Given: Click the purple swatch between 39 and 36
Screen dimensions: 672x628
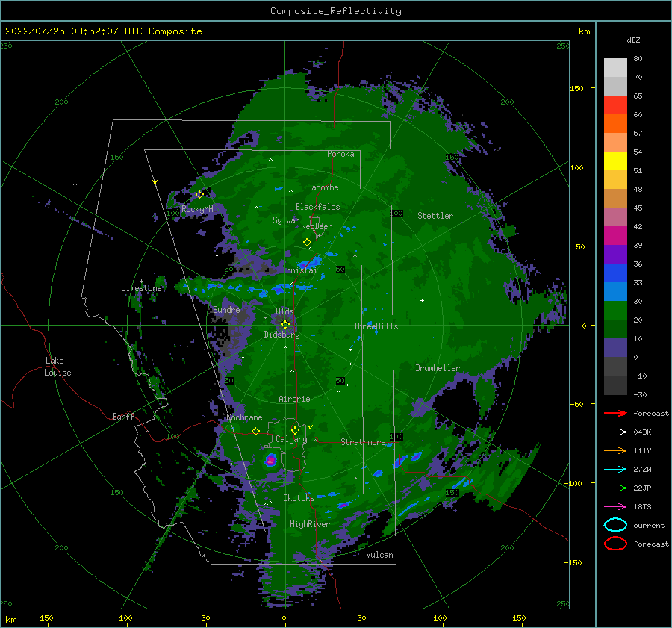Looking at the screenshot, I should 615,254.
